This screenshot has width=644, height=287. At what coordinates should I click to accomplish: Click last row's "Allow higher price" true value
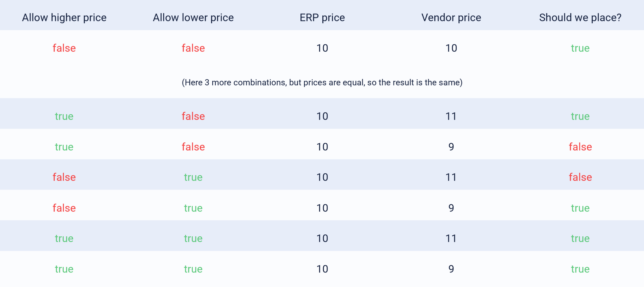coord(64,269)
